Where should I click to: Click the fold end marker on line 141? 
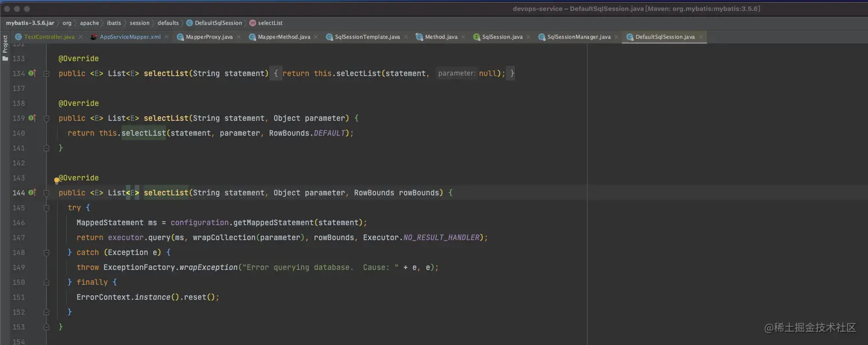(x=46, y=148)
